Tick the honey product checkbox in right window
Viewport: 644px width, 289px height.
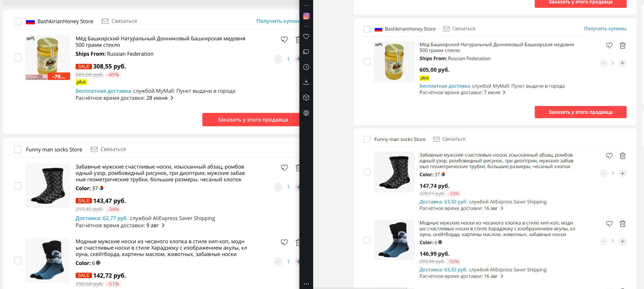coord(367,62)
